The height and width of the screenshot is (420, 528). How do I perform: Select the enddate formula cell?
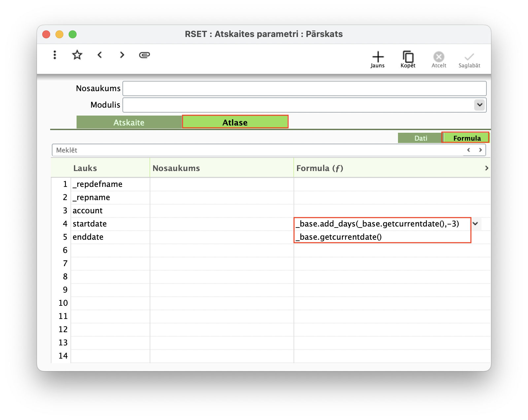coord(382,237)
